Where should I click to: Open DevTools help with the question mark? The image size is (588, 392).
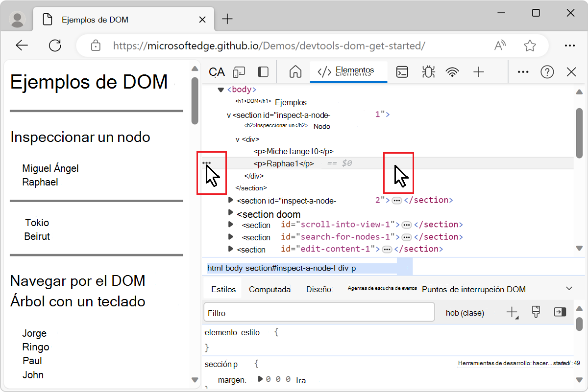pyautogui.click(x=547, y=71)
